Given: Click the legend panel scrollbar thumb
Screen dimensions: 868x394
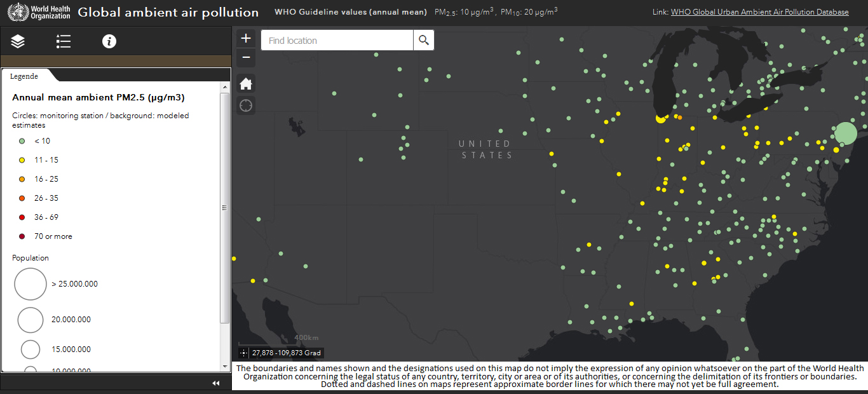Looking at the screenshot, I should click(x=225, y=208).
